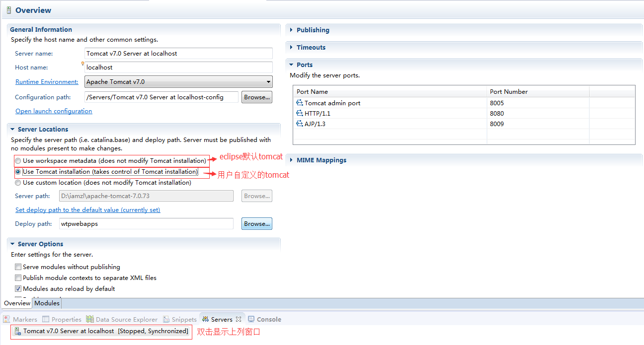644x345 pixels.
Task: Click the Tomcat admin port row icon
Action: [x=300, y=103]
